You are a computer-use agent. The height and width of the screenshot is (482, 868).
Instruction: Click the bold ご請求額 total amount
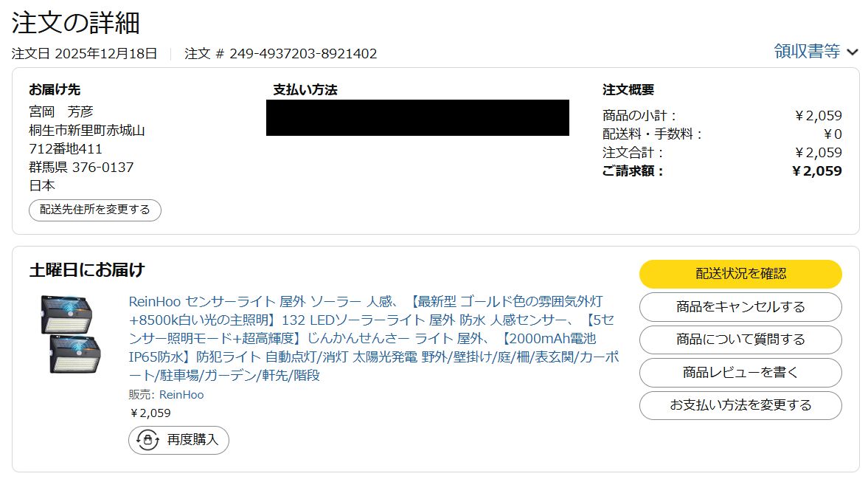pyautogui.click(x=816, y=171)
